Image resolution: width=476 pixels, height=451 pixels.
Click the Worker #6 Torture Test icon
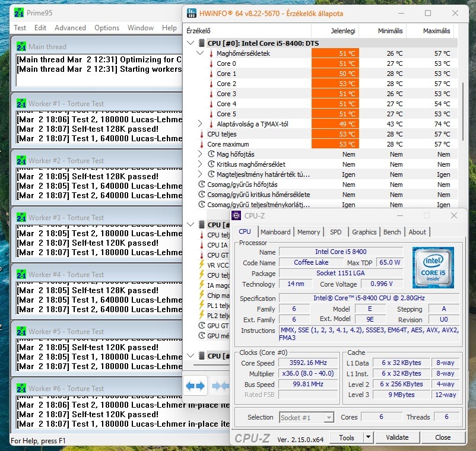(21, 389)
